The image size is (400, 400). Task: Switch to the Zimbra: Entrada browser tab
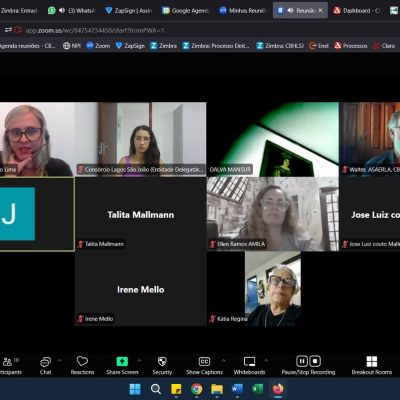point(20,11)
